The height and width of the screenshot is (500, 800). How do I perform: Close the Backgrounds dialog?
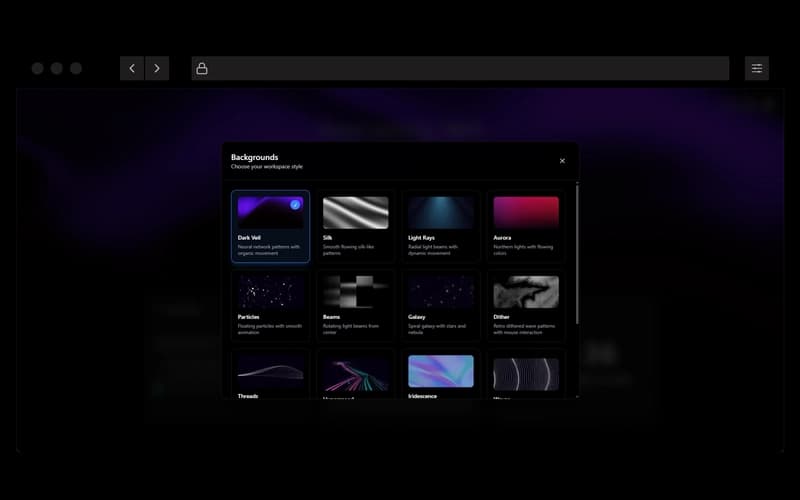[x=562, y=161]
